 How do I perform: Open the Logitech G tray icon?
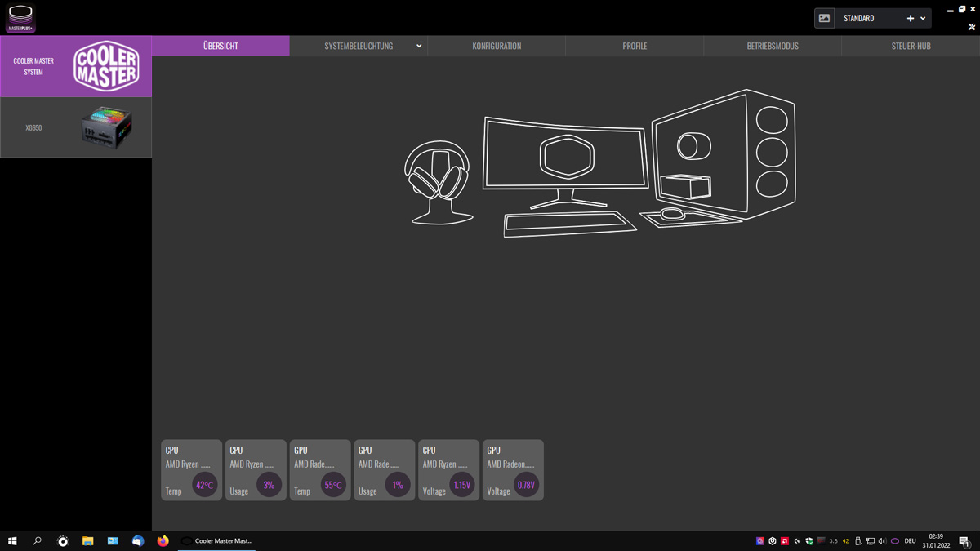tap(797, 541)
